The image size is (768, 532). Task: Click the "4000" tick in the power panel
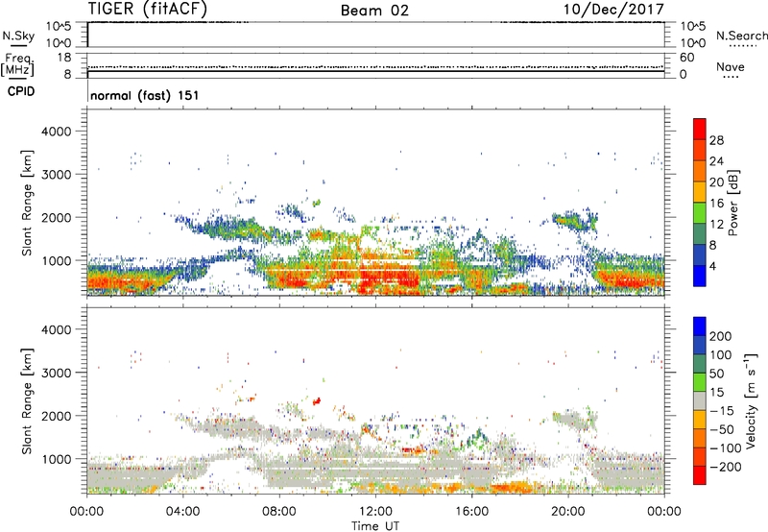(x=56, y=132)
